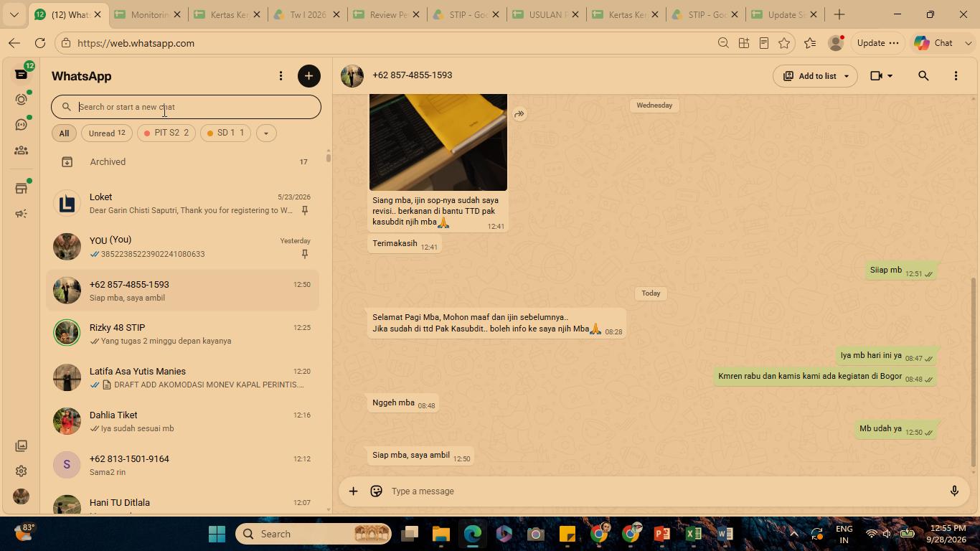Open emoji picker in message box

(376, 491)
